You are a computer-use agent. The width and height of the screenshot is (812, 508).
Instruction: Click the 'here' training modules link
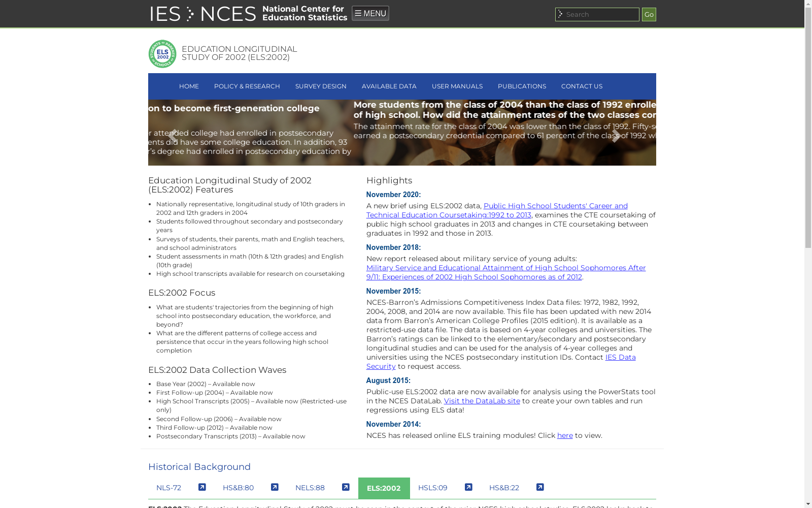click(565, 435)
